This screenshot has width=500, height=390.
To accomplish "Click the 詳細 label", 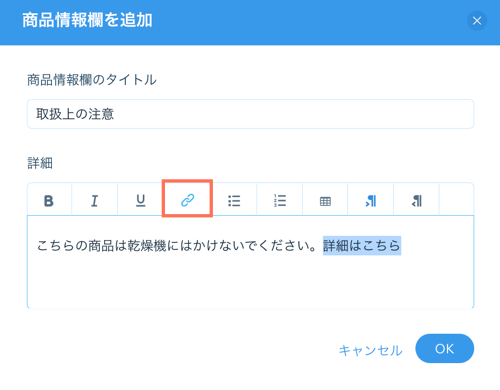I will click(40, 163).
